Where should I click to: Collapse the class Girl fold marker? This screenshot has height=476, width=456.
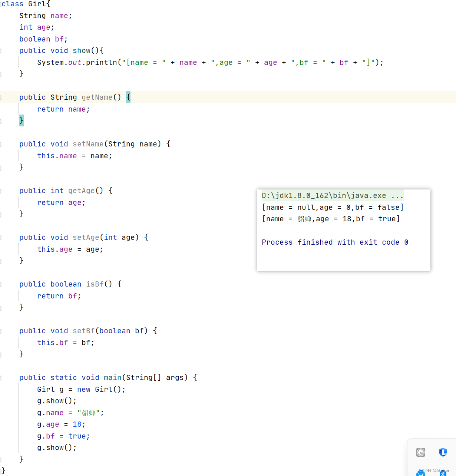point(1,4)
